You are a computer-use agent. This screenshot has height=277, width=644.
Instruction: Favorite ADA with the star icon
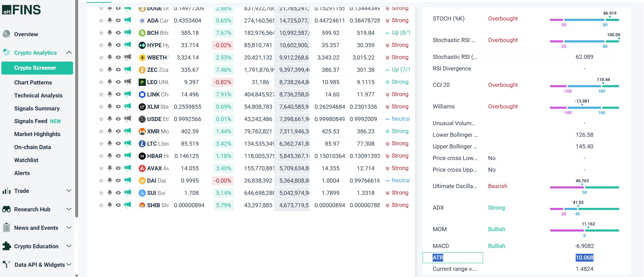coord(101,21)
